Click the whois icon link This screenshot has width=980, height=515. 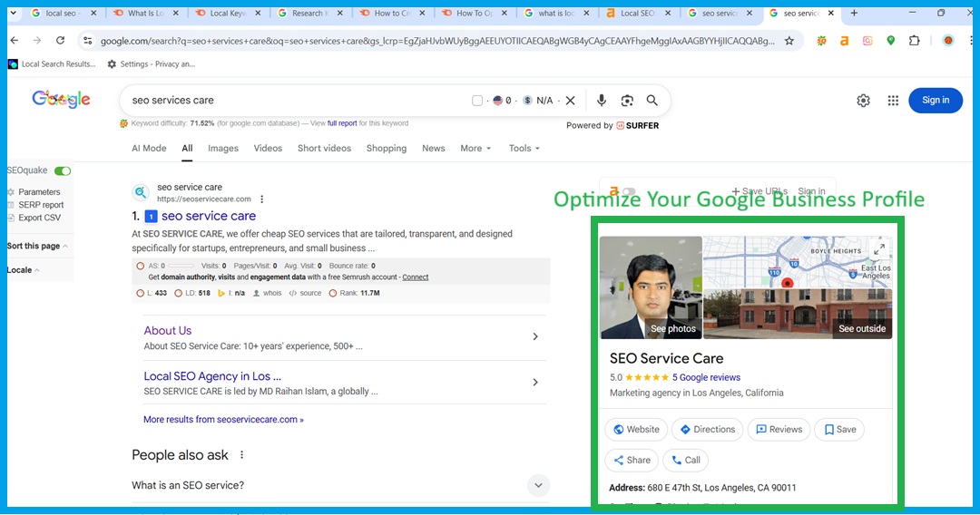pos(267,293)
